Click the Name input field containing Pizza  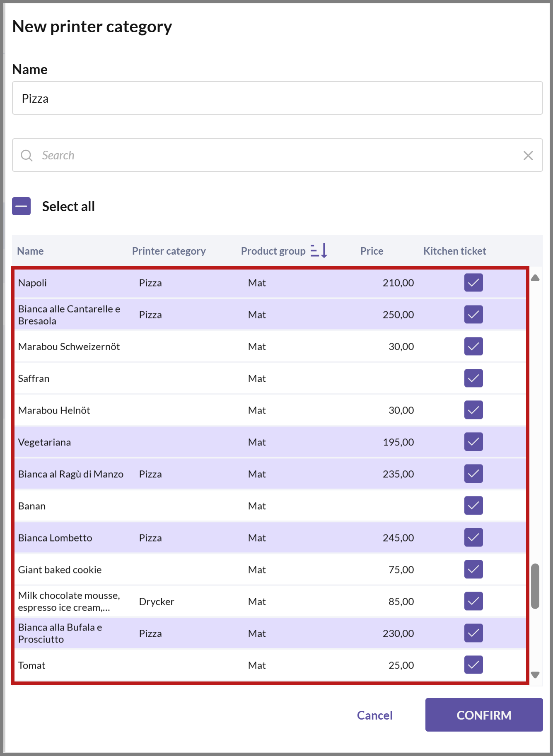click(x=278, y=98)
